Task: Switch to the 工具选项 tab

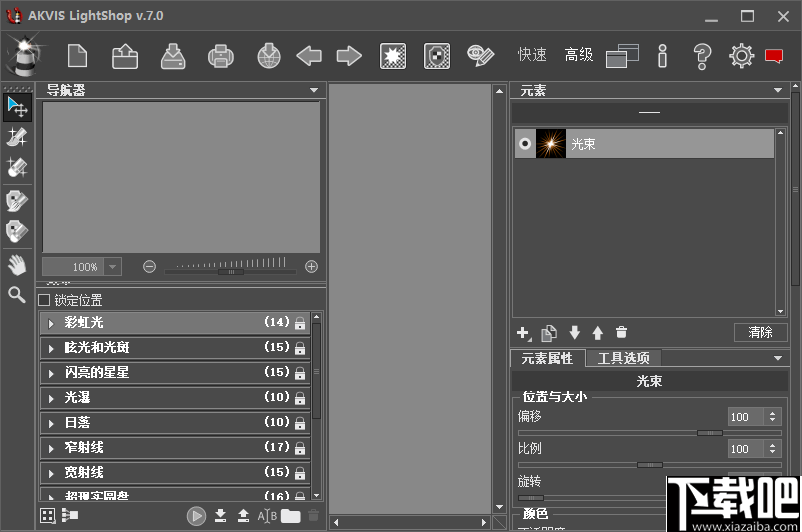Action: pos(623,358)
